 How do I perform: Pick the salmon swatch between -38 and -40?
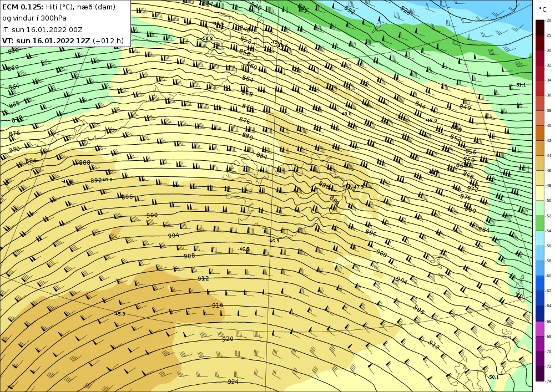click(x=540, y=118)
